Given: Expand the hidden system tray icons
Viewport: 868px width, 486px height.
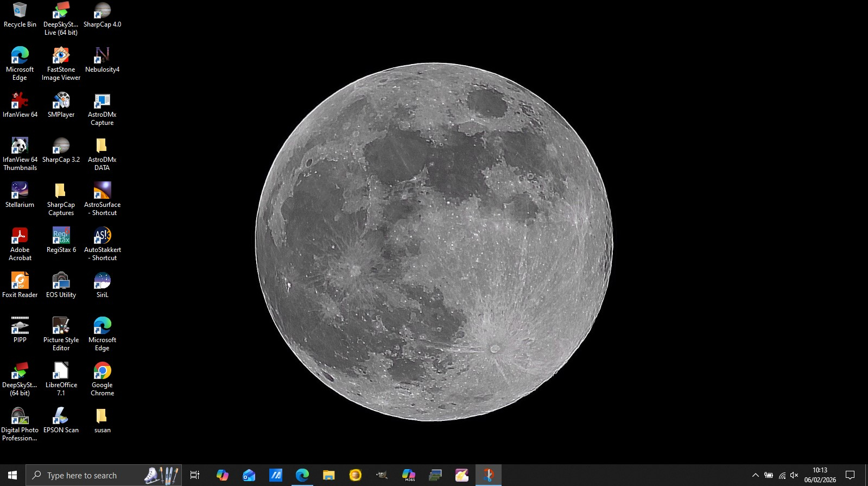Looking at the screenshot, I should coord(755,476).
